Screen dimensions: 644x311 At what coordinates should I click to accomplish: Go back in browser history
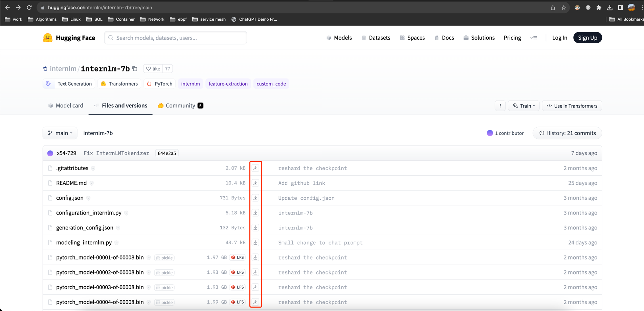pyautogui.click(x=7, y=7)
